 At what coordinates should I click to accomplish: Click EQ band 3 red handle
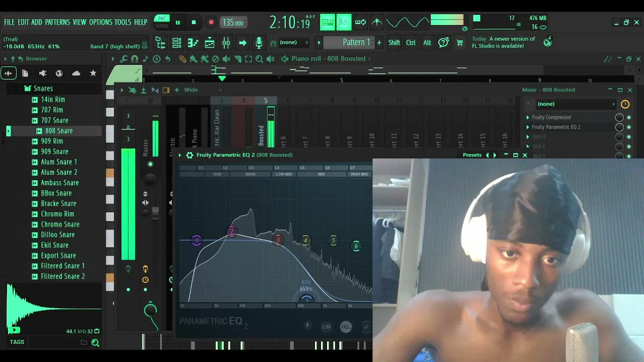278,240
